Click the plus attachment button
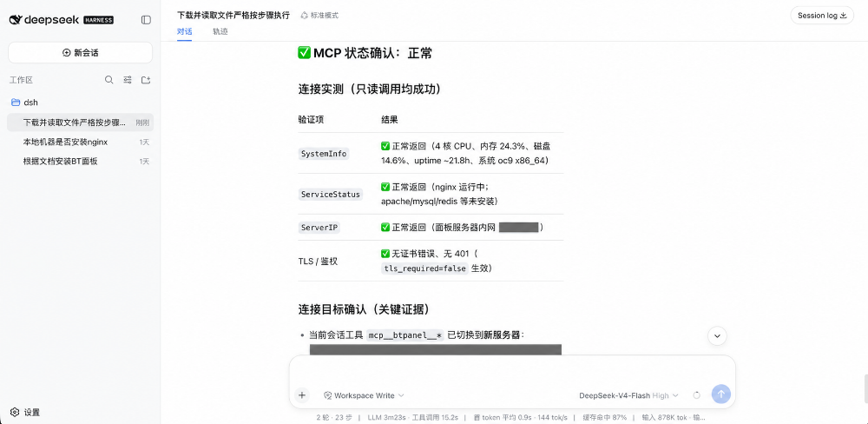The height and width of the screenshot is (424, 868). pyautogui.click(x=302, y=395)
